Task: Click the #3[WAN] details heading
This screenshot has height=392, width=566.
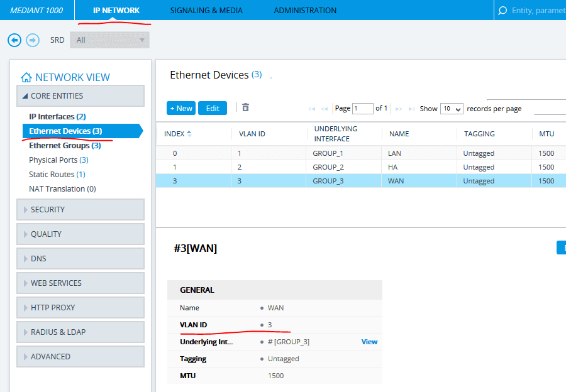Action: coord(196,248)
